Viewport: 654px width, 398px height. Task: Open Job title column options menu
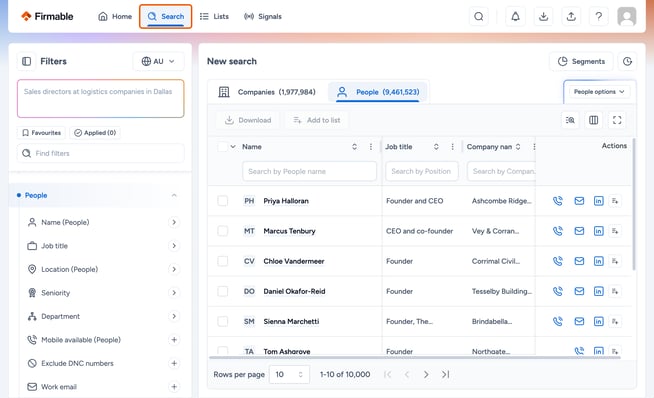coord(453,147)
